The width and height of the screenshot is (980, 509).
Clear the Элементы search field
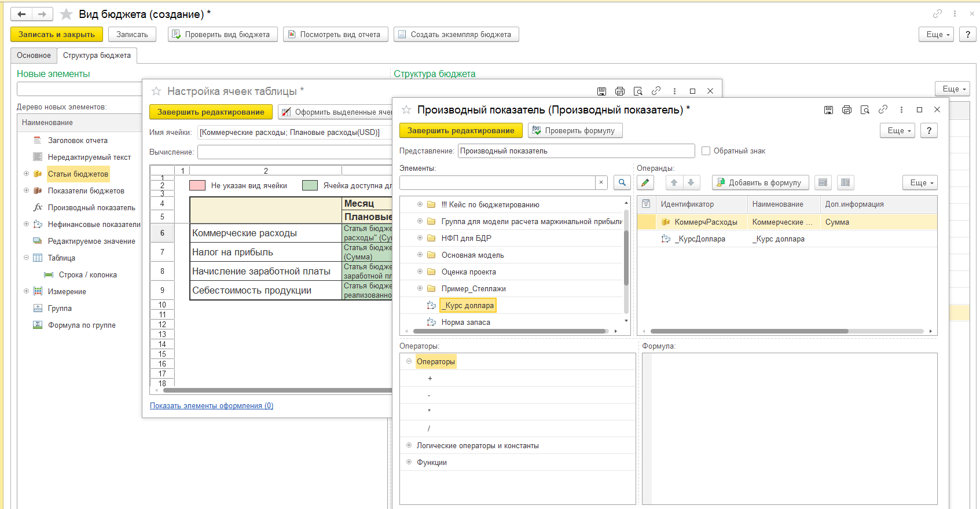[601, 182]
